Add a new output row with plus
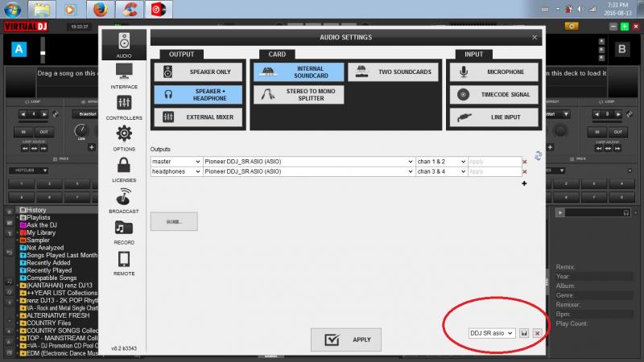644x362 pixels. 524,183
